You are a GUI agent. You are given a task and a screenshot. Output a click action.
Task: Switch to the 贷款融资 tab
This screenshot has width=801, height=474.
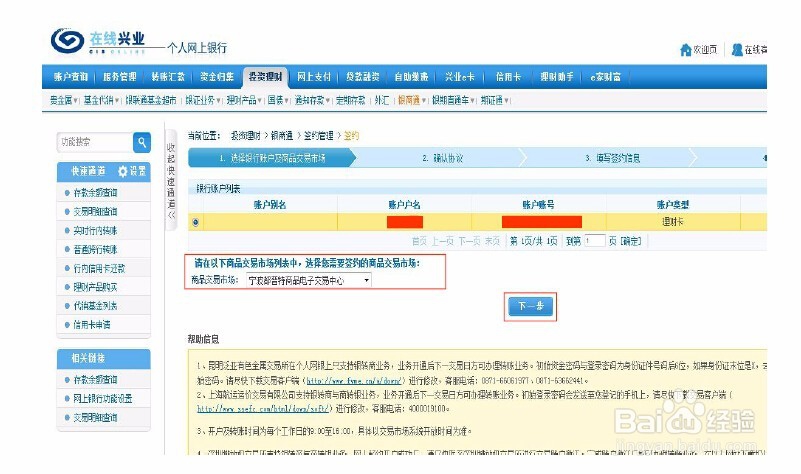362,77
